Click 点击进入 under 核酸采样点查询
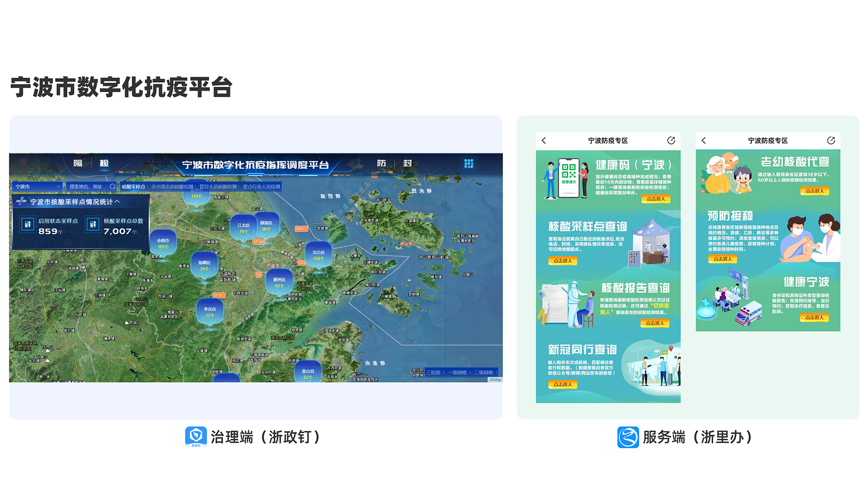Image resolution: width=868 pixels, height=488 pixels. (562, 261)
